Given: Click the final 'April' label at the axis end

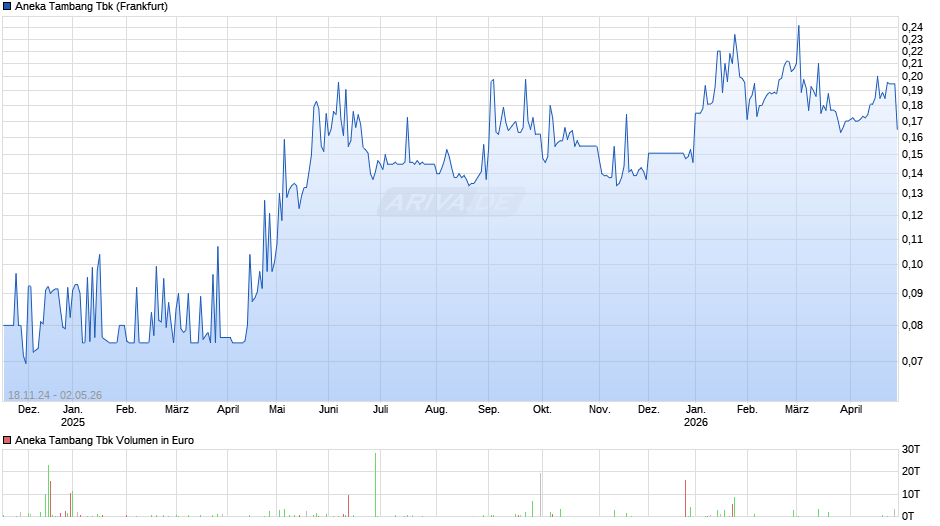Looking at the screenshot, I should (851, 410).
